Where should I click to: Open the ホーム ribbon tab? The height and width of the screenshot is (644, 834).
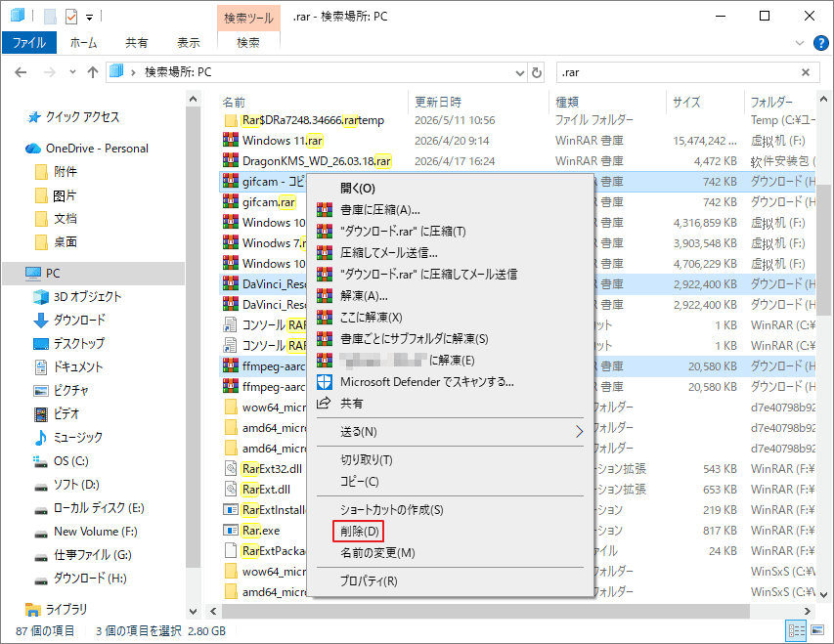point(83,43)
